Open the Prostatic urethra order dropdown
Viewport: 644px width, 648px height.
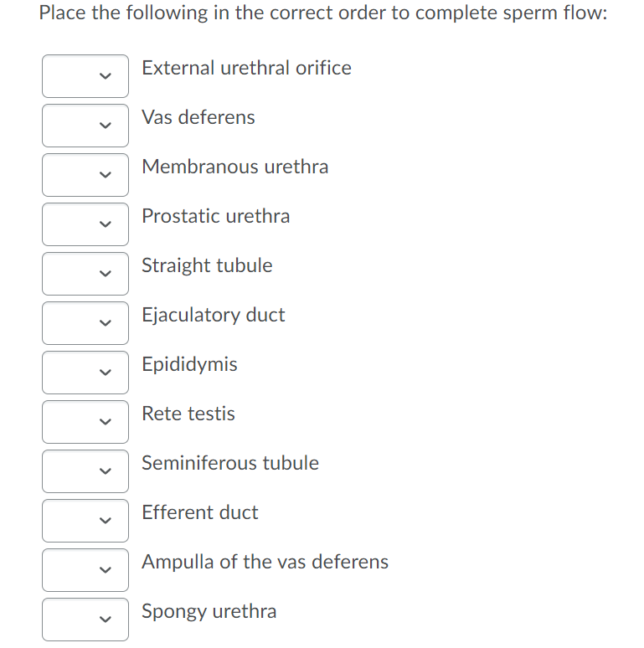pyautogui.click(x=85, y=224)
